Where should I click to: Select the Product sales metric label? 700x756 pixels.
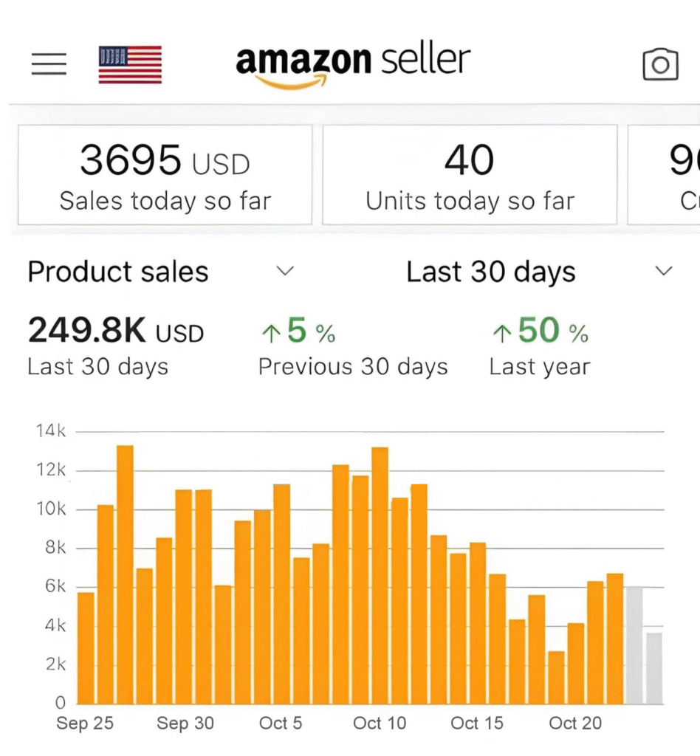click(118, 272)
